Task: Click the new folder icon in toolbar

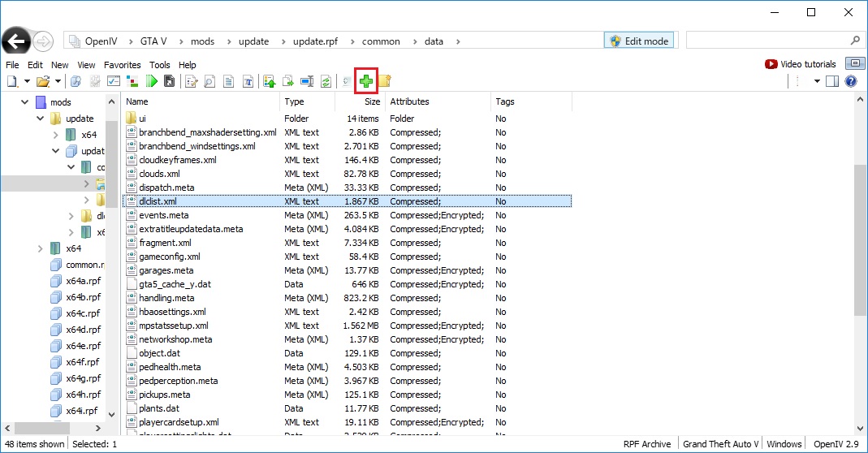Action: point(385,81)
